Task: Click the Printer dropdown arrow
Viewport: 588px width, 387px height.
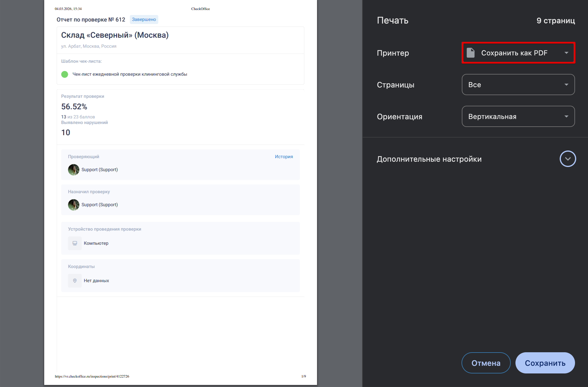Action: click(x=566, y=53)
